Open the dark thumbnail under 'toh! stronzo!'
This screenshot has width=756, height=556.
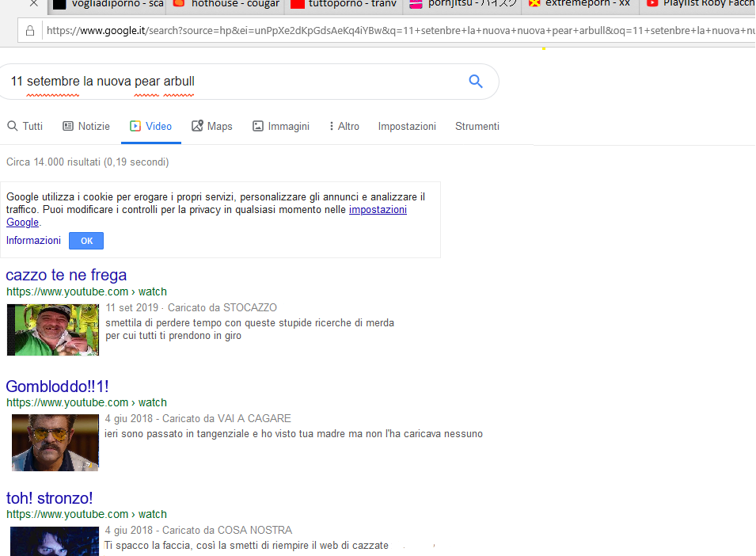click(55, 541)
